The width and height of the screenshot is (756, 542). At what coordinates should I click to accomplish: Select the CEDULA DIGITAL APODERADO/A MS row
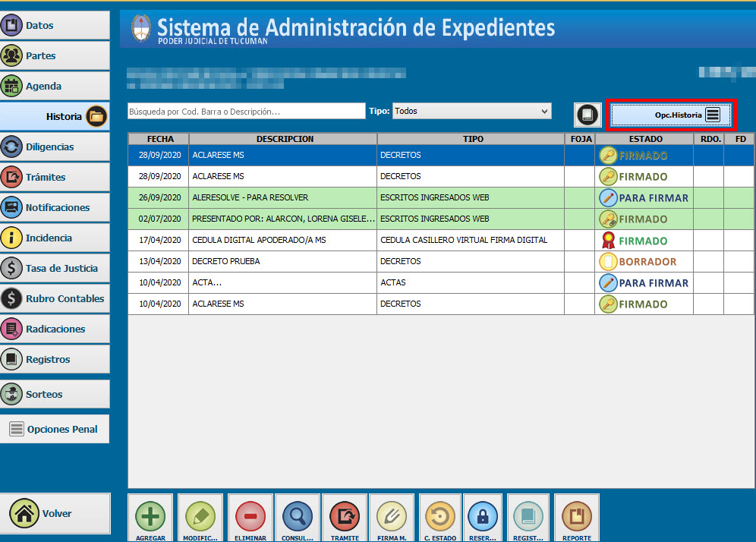click(441, 240)
